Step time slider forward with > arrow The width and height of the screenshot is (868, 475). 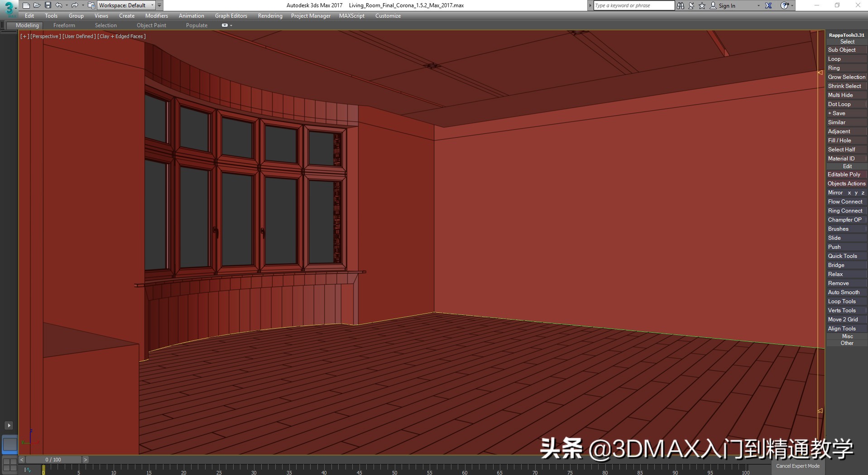tap(85, 460)
